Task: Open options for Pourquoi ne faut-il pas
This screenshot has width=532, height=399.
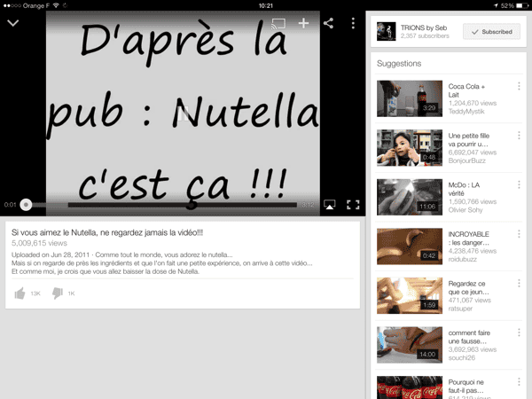Action: coord(519,381)
